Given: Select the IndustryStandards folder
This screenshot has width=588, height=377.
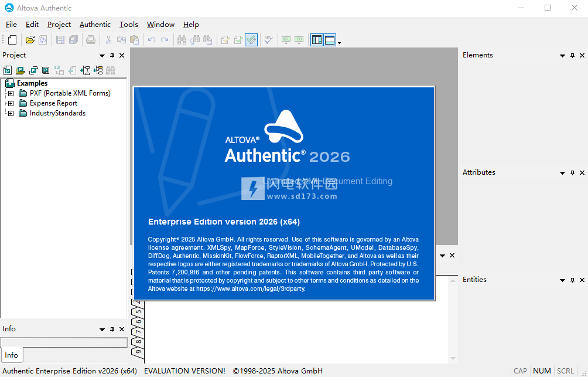Looking at the screenshot, I should point(57,113).
